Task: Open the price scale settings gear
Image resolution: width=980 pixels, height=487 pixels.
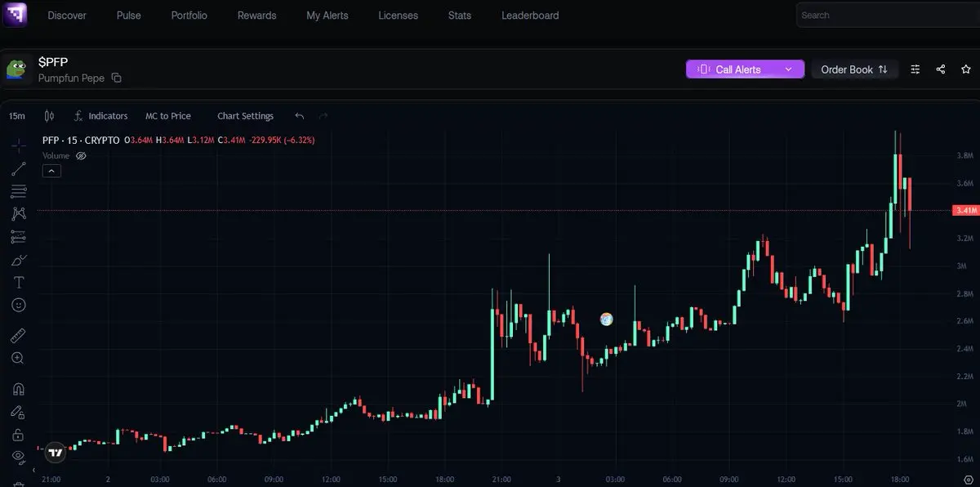Action: click(x=968, y=479)
